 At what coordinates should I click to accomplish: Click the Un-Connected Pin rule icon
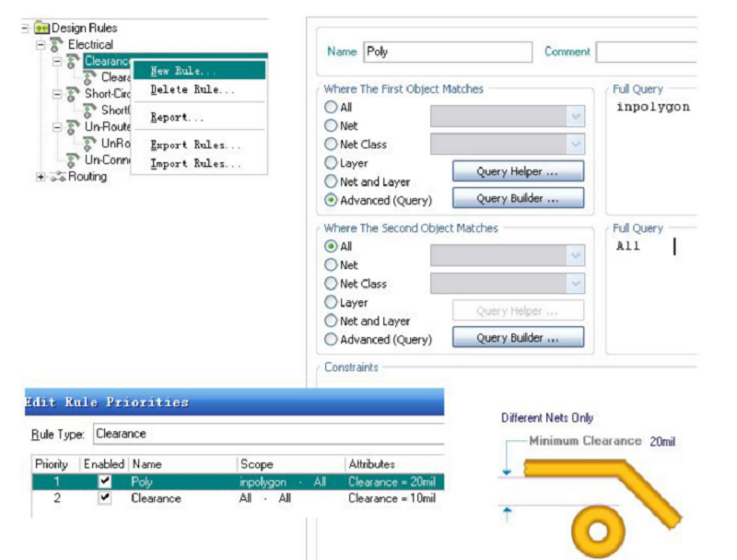(72, 160)
